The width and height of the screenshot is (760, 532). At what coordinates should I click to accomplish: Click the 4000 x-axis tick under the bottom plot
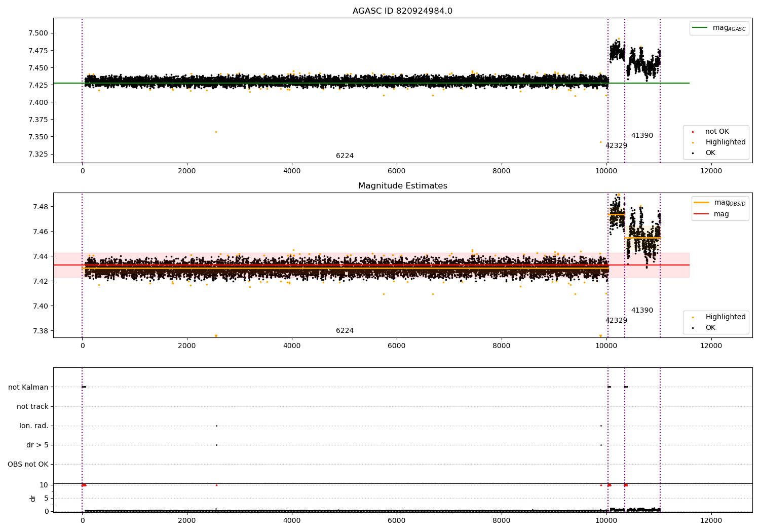[x=292, y=521]
